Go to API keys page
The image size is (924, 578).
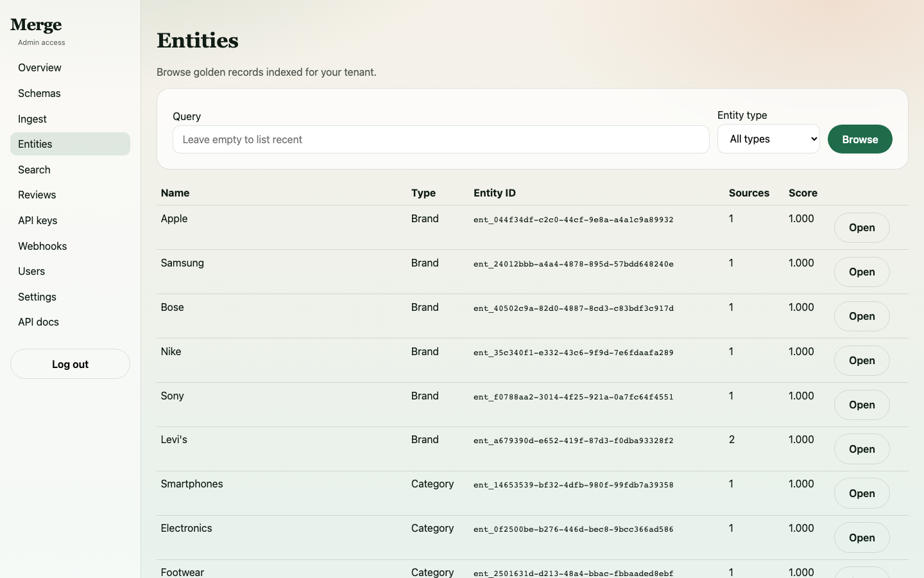70,220
